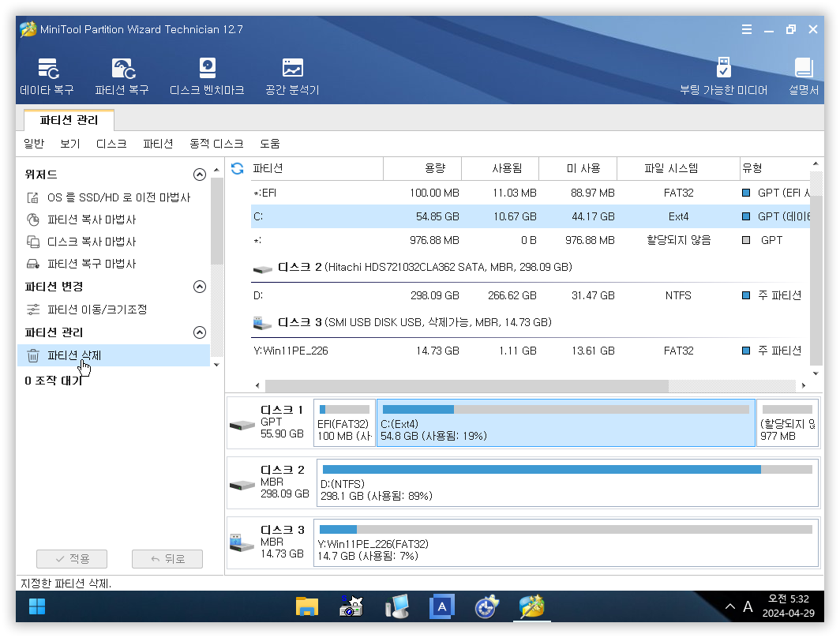The height and width of the screenshot is (638, 840).
Task: Open the 도움 menu
Action: point(270,144)
